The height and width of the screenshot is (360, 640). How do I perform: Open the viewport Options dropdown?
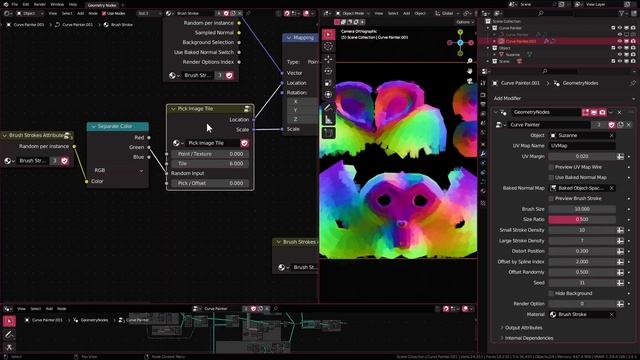[464, 22]
